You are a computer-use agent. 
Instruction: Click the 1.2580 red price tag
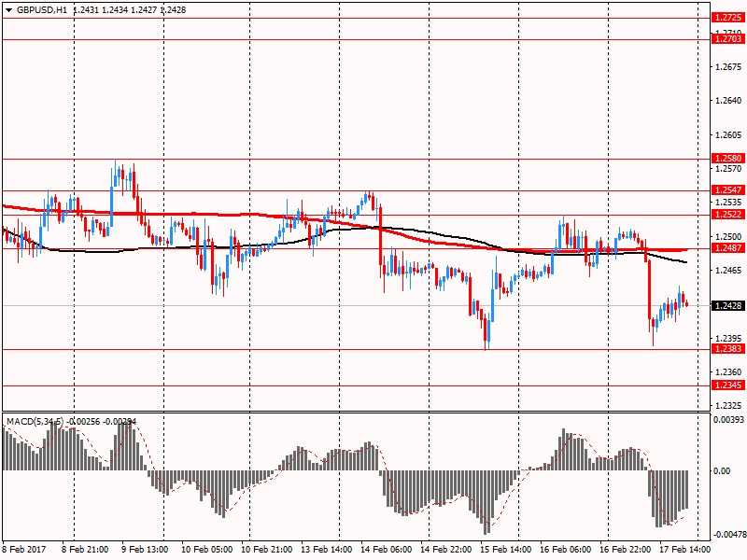click(x=726, y=159)
